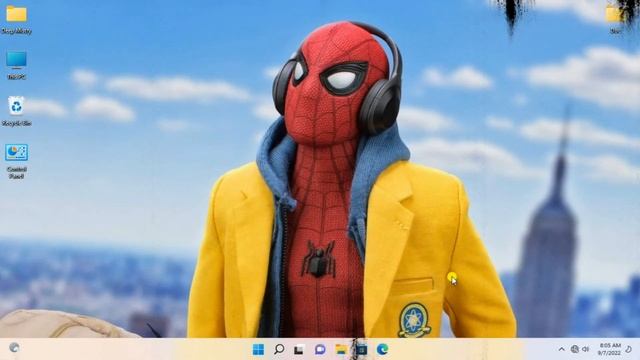The width and height of the screenshot is (640, 360).
Task: Select the Recycle Bin desktop icon
Action: click(16, 111)
